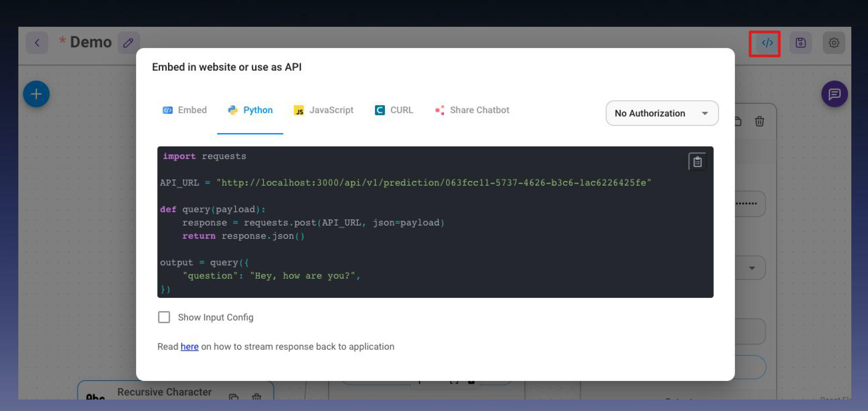Image resolution: width=868 pixels, height=411 pixels.
Task: Click the back arrow button
Action: 37,43
